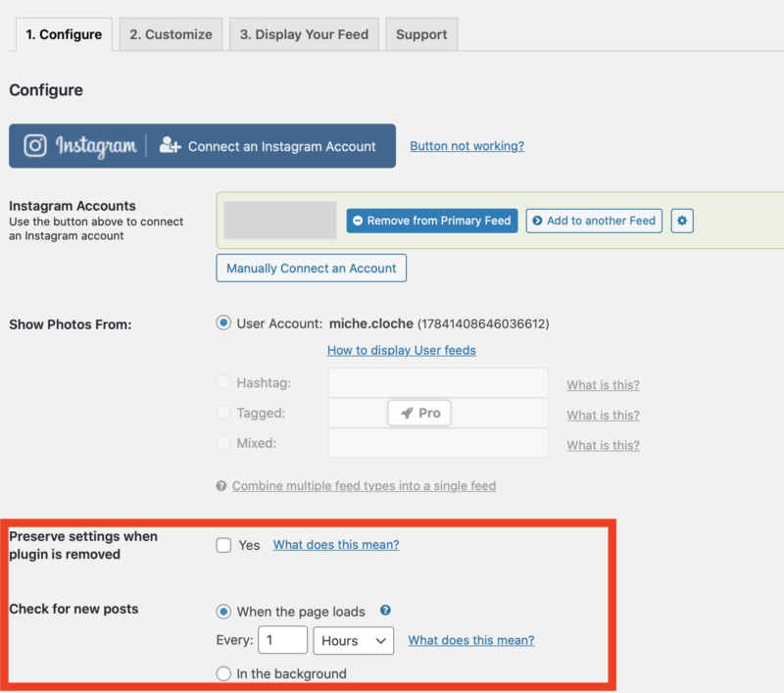Click the question mark icon before Combine multiple feed types
The height and width of the screenshot is (693, 784).
[x=221, y=486]
